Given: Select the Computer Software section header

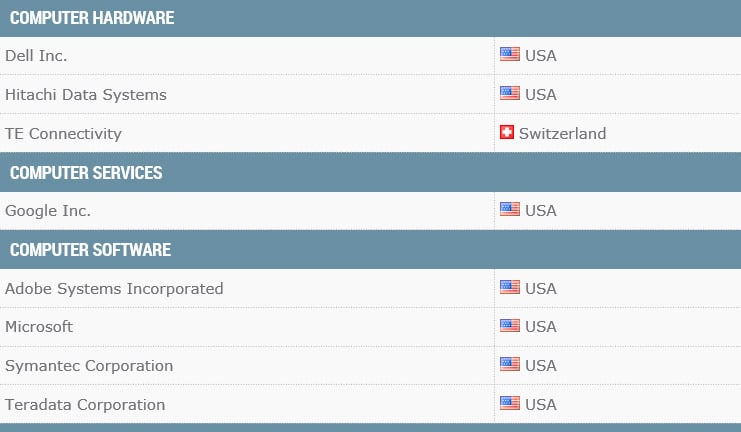Looking at the screenshot, I should (90, 250).
